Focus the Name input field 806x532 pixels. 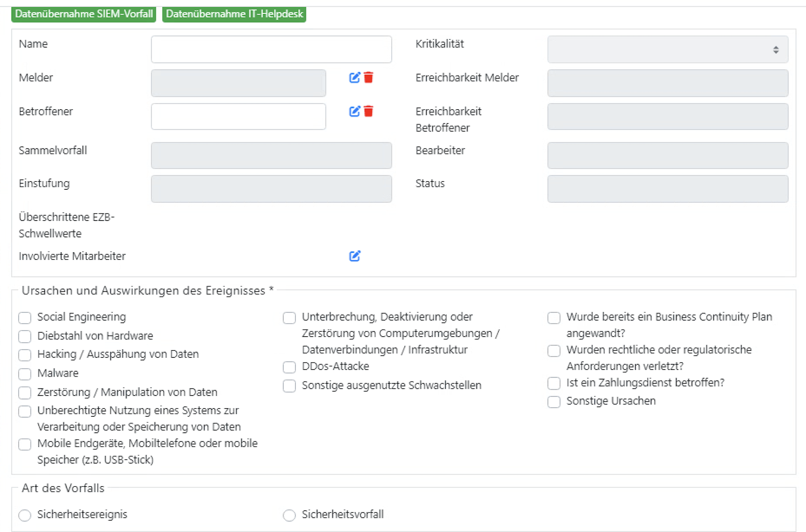point(271,49)
